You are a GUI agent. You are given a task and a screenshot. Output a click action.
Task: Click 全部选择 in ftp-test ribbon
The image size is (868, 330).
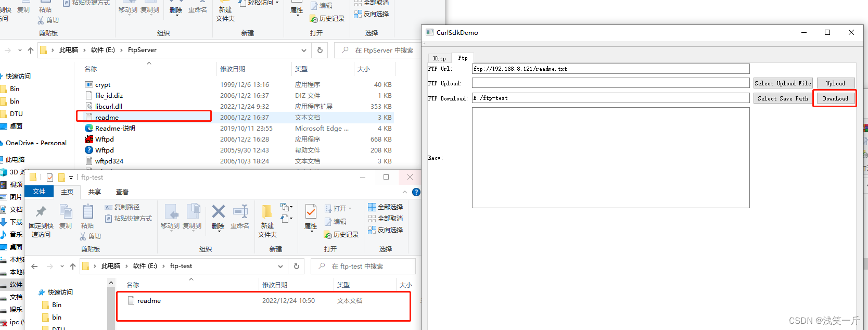click(x=386, y=207)
